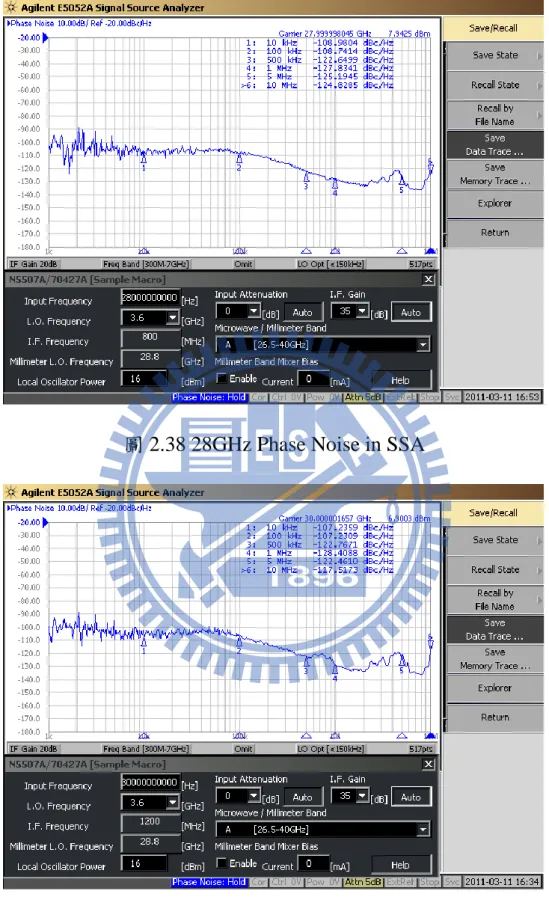Select marker 2 on top phase noise trace
549x897 pixels.
[239, 161]
